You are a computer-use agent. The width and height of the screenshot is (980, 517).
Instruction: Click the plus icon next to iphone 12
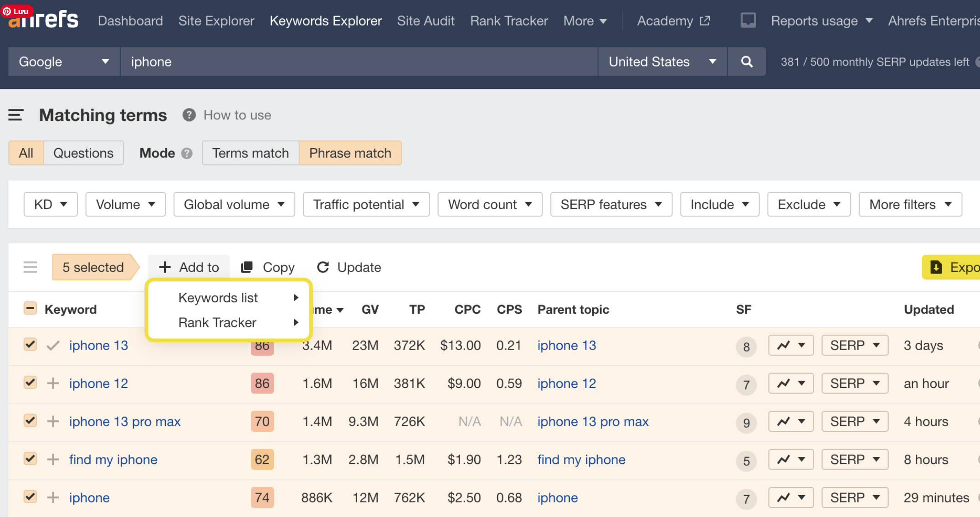pos(53,383)
